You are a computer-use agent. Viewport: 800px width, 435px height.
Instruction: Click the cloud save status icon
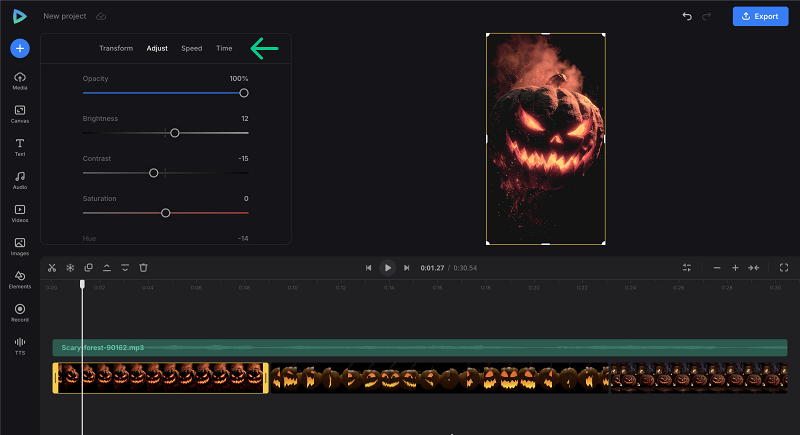click(101, 16)
